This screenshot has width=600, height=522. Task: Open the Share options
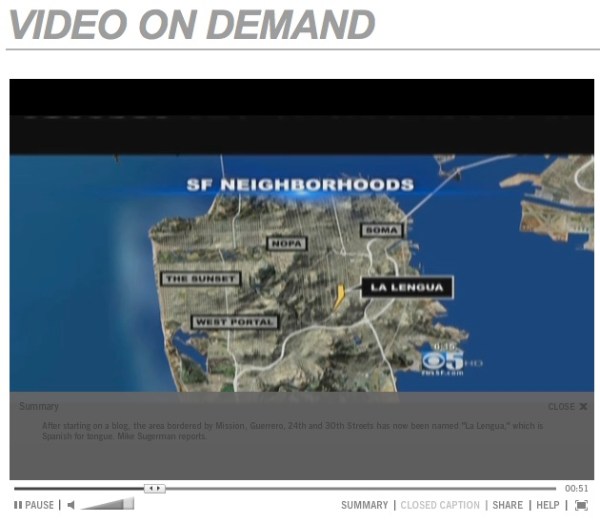coord(507,505)
